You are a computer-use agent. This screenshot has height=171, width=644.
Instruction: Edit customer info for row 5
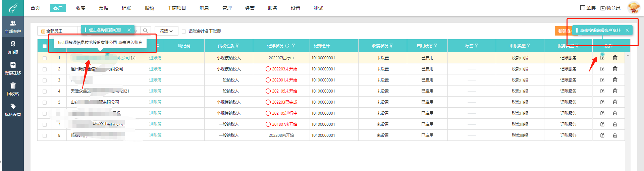click(x=602, y=102)
